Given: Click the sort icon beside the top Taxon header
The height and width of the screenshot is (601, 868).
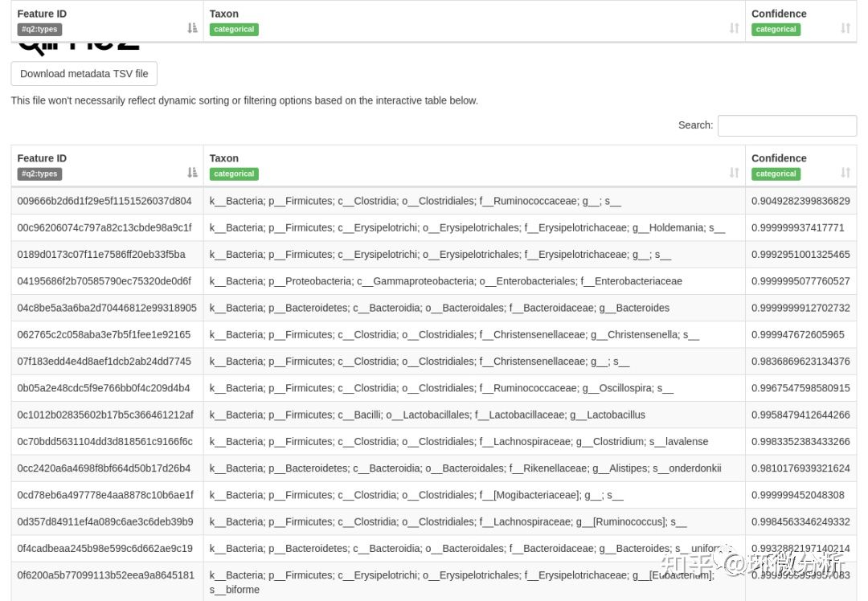Looking at the screenshot, I should pyautogui.click(x=733, y=27).
